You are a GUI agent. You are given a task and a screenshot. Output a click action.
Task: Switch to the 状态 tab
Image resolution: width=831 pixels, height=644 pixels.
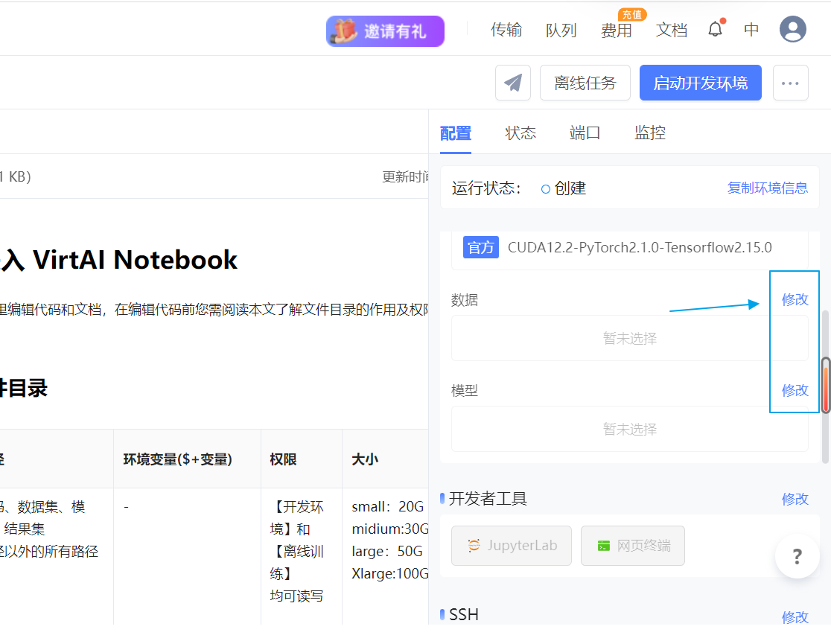pyautogui.click(x=520, y=133)
